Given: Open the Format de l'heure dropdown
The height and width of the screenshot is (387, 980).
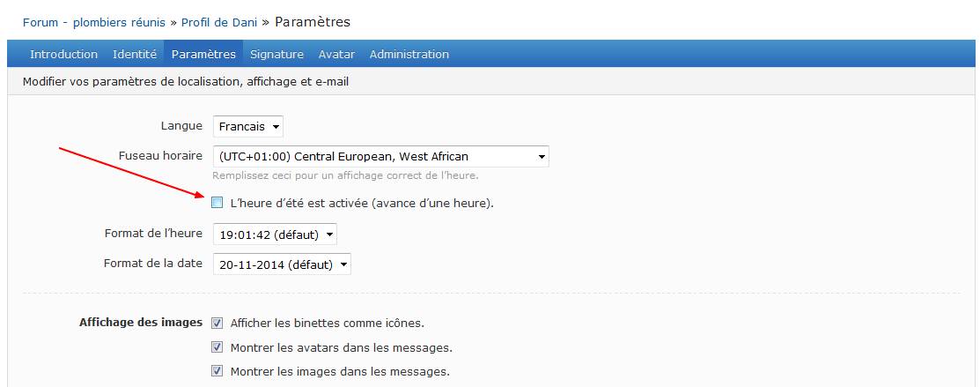Looking at the screenshot, I should 274,234.
